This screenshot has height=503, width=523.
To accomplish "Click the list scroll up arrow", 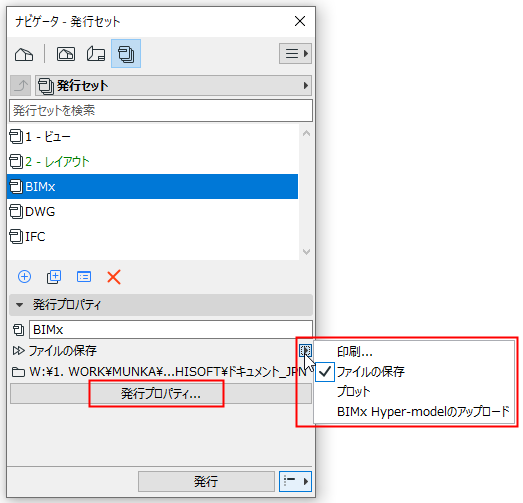I will [306, 134].
